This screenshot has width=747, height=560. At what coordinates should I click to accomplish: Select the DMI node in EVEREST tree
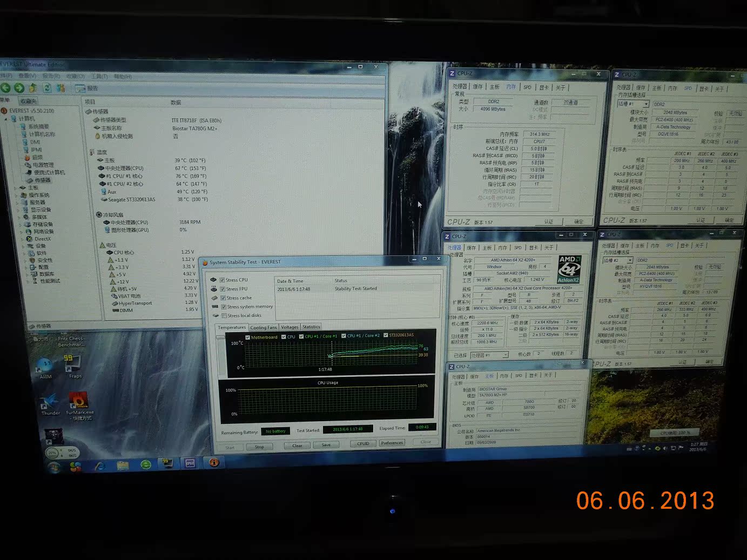tap(31, 142)
